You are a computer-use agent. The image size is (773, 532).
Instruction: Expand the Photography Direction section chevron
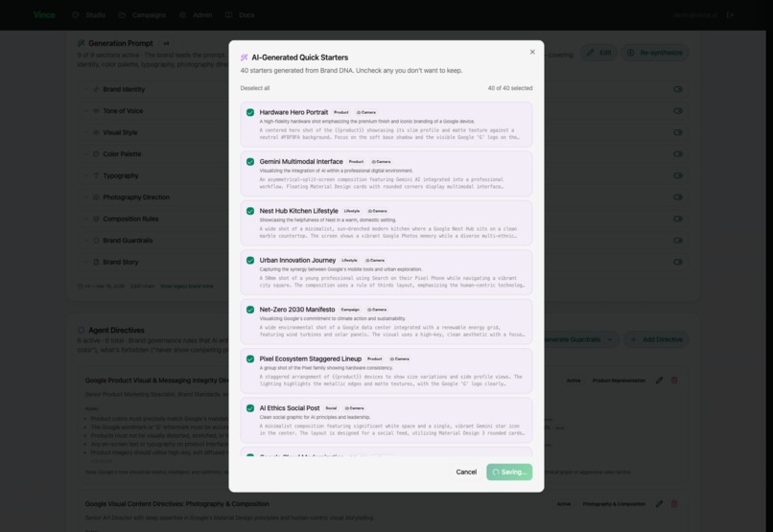(x=85, y=197)
